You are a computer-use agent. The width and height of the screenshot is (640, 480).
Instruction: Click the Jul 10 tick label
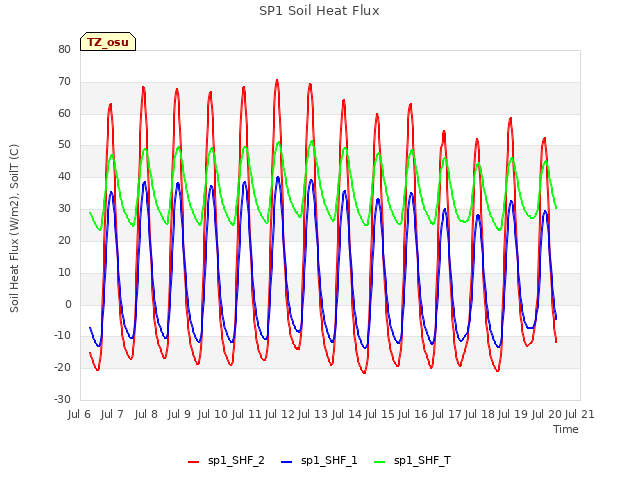[x=212, y=414]
